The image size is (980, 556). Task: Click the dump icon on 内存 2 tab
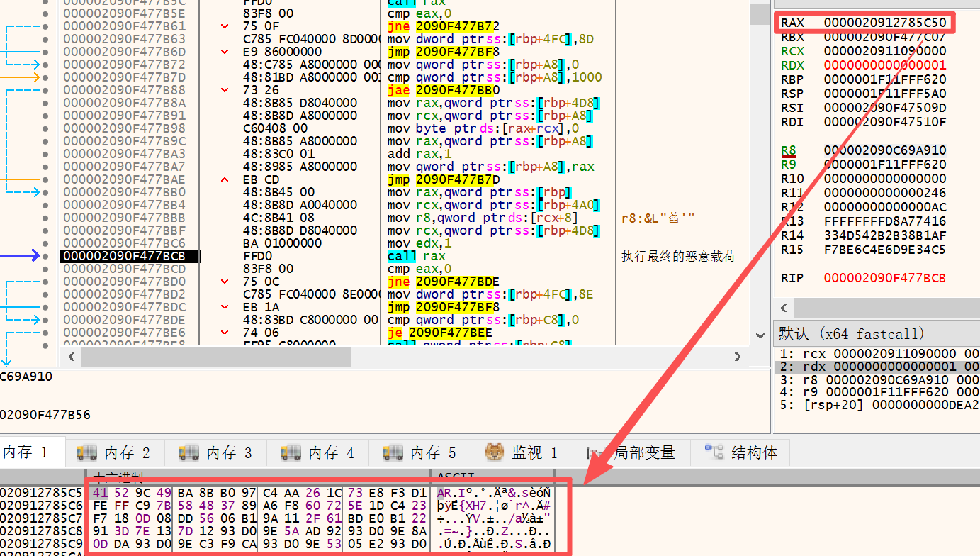[x=86, y=452]
